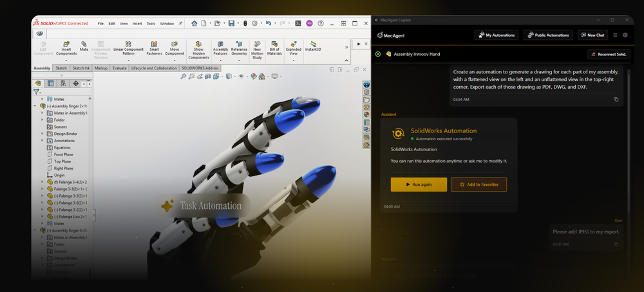Screen dimensions: 644x292
Task: Select the Origin item in tree
Action: coord(56,175)
